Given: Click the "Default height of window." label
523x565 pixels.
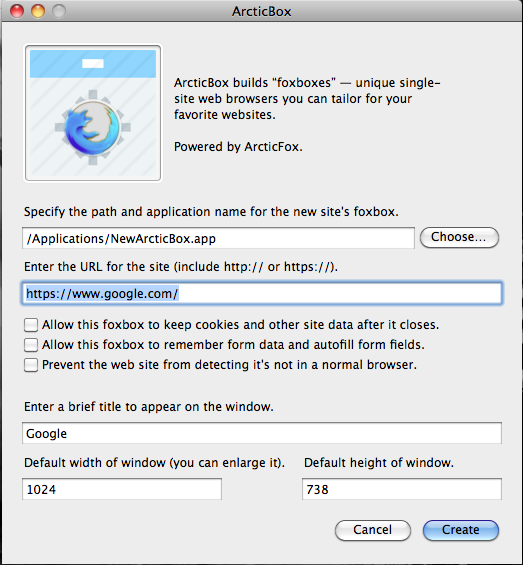Looking at the screenshot, I should tap(379, 463).
